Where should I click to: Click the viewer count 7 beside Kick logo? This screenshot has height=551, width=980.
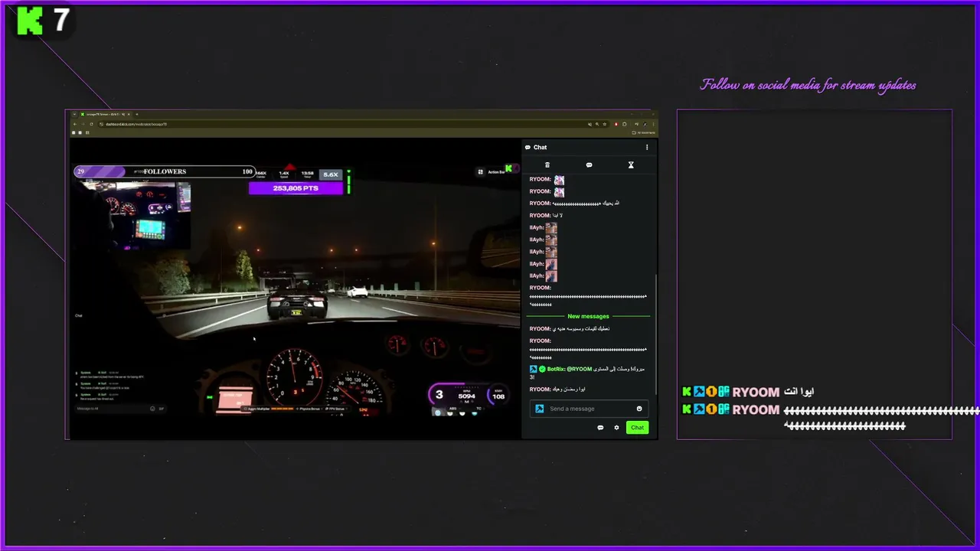click(x=61, y=21)
